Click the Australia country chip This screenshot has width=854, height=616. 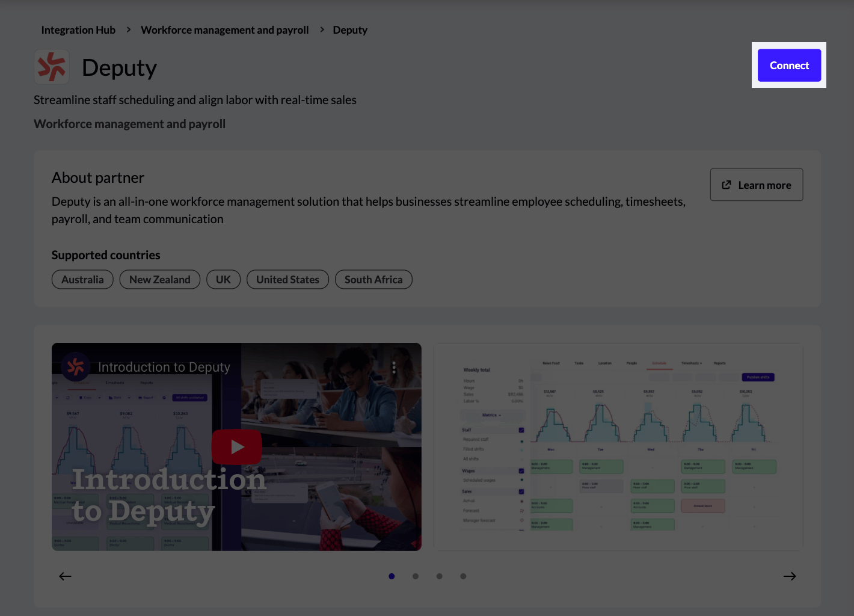[82, 280]
